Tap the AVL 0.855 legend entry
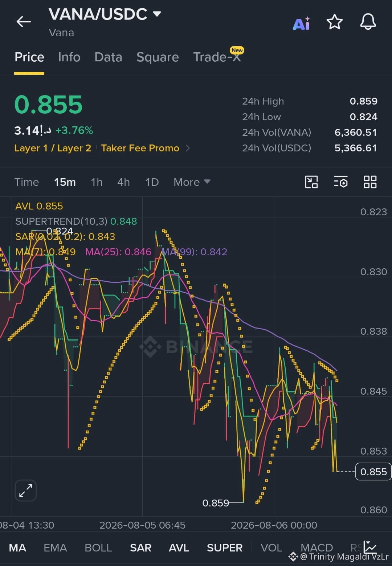The height and width of the screenshot is (566, 392). pos(39,206)
